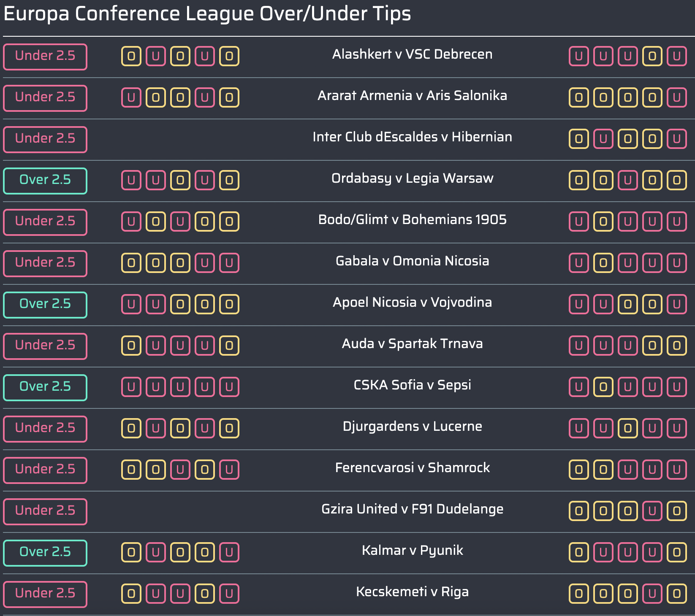Click third away form U icon in Ordabasy row
Viewport: 695px width, 616px height.
click(628, 180)
